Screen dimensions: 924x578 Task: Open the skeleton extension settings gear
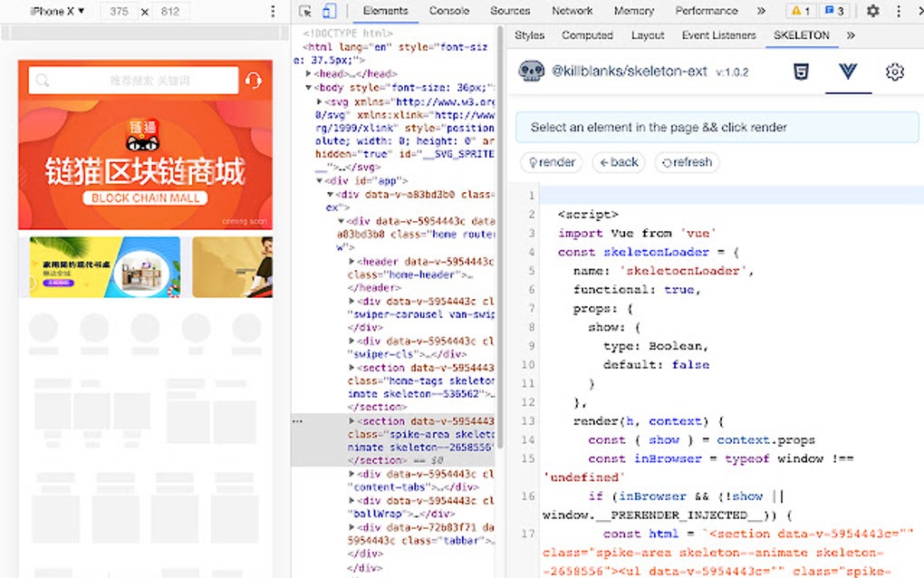894,72
